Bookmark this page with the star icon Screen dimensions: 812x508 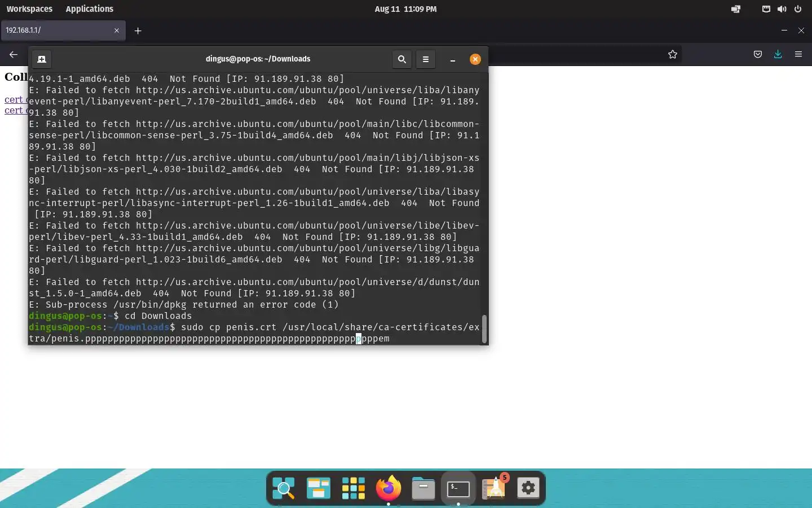672,55
